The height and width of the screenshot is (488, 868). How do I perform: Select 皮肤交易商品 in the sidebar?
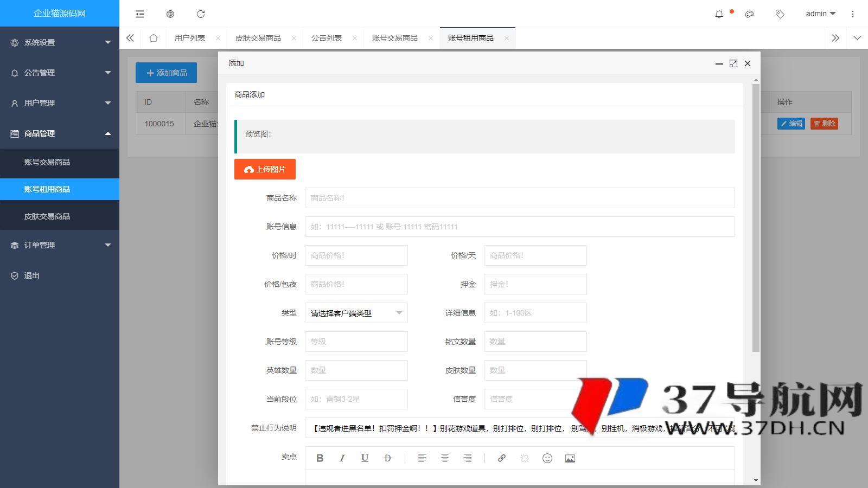point(47,216)
